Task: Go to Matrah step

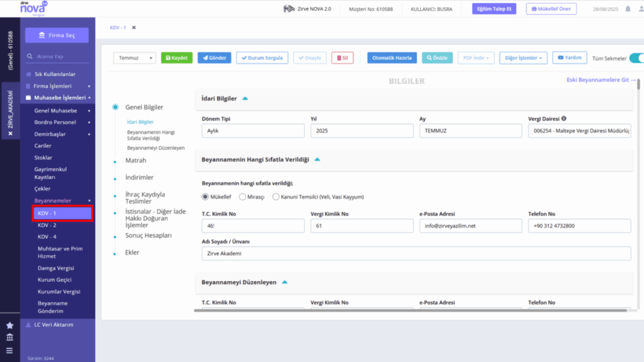Action: (136, 160)
